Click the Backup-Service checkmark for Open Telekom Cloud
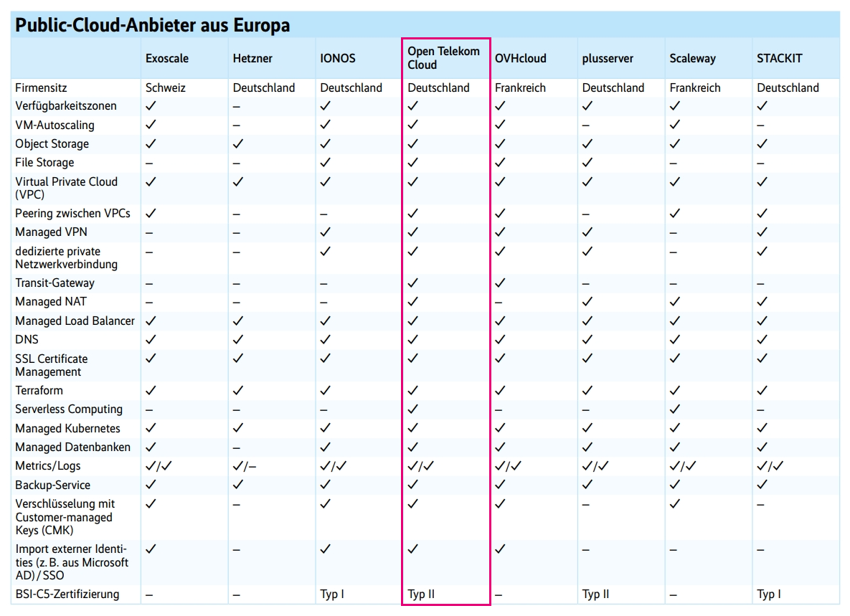 [x=412, y=485]
